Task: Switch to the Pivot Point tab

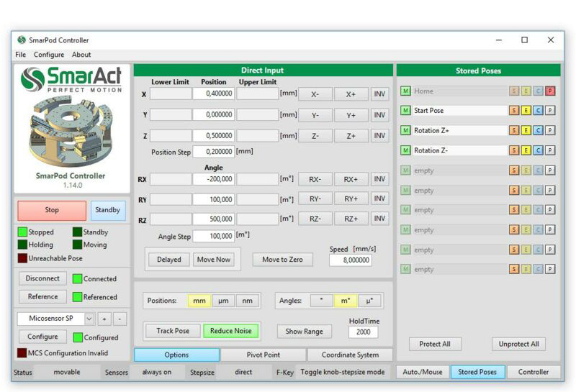Action: click(263, 355)
